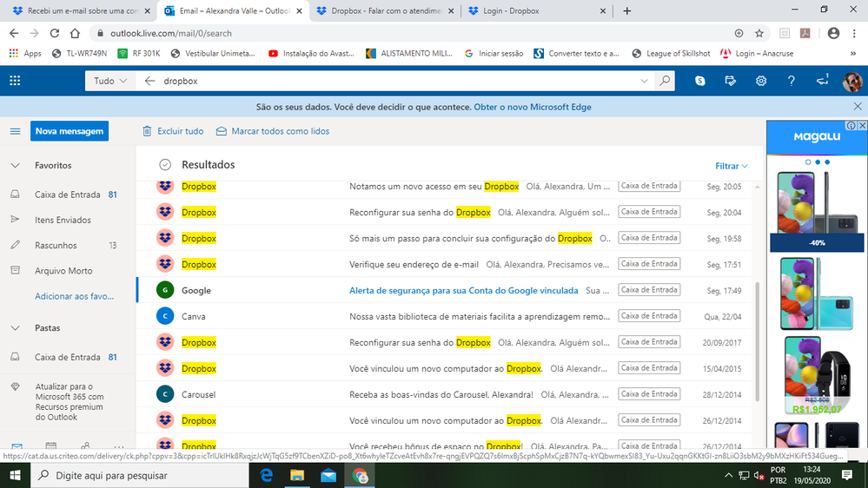Open the Filtrar dropdown
Screen dimensions: 868x488
(x=732, y=166)
